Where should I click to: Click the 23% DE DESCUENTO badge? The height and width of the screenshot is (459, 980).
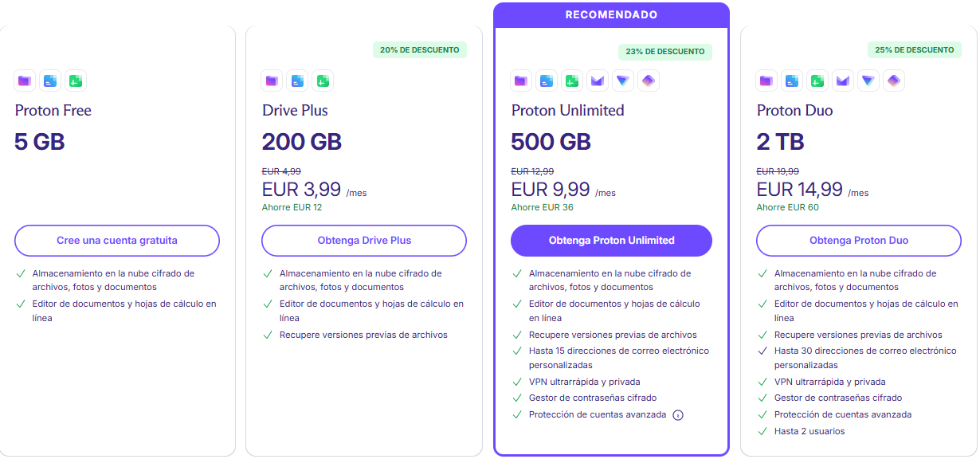665,51
